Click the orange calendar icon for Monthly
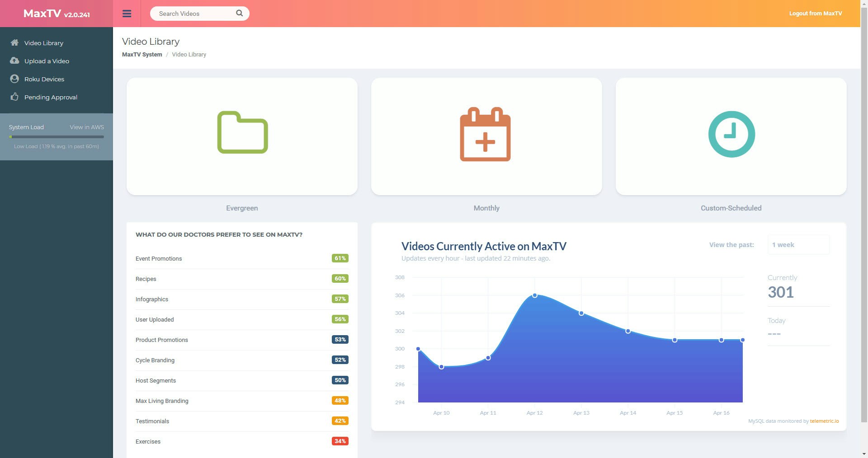Screen dimensions: 868x458 (x=486, y=134)
